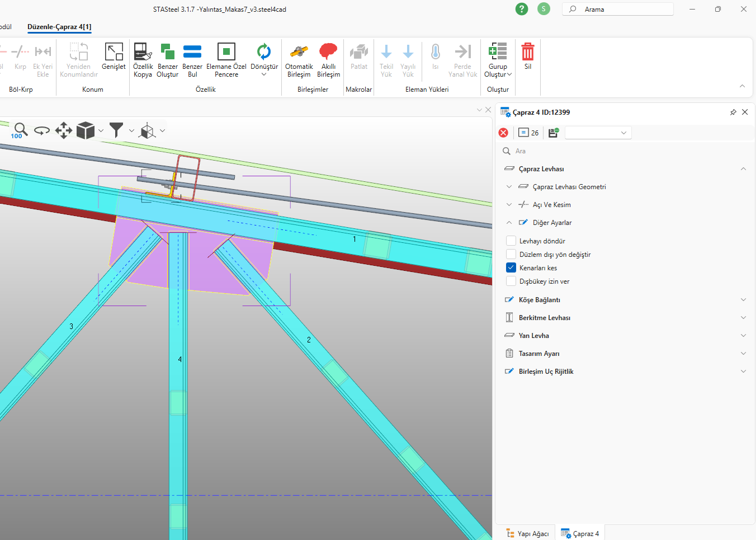Uncheck the Kenarları kes checkbox
This screenshot has width=756, height=540.
pos(511,268)
